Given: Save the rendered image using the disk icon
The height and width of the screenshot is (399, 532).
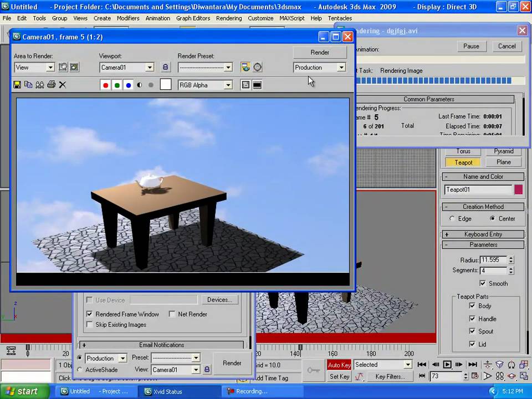Looking at the screenshot, I should point(17,85).
